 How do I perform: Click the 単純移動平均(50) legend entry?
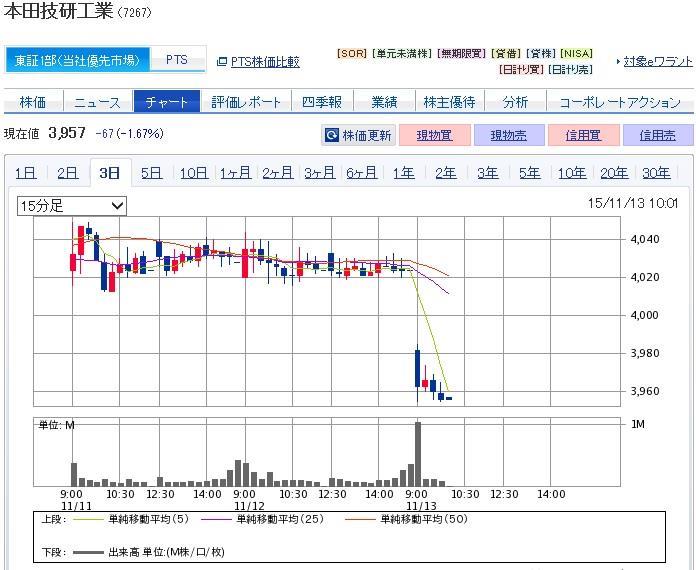406,519
